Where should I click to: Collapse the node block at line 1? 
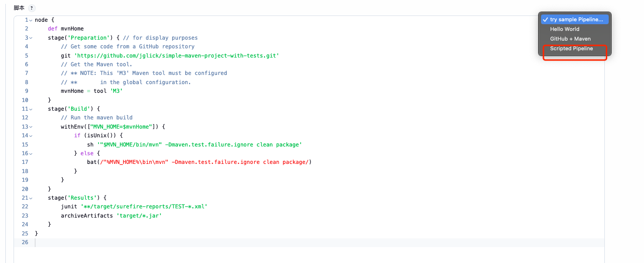click(31, 20)
